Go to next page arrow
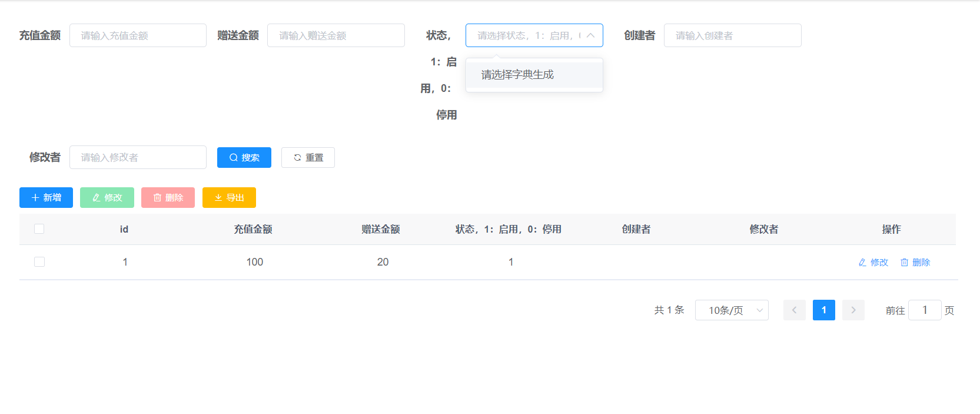Viewport: 980px width, 414px height. (853, 310)
